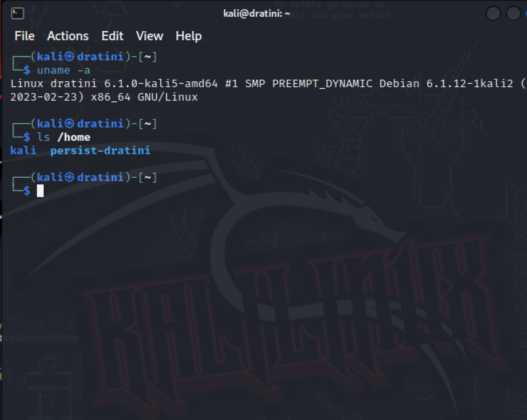527x420 pixels.
Task: Click the ls /home command text
Action: coord(63,137)
